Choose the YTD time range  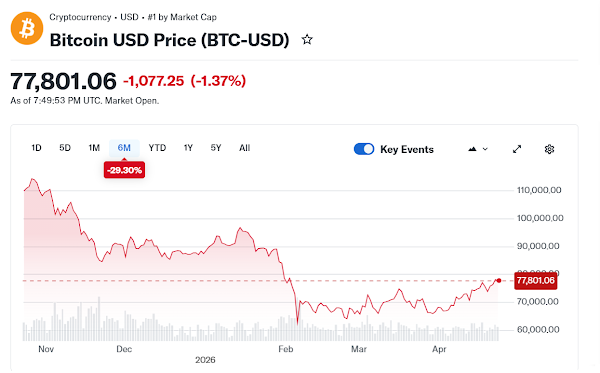point(157,148)
